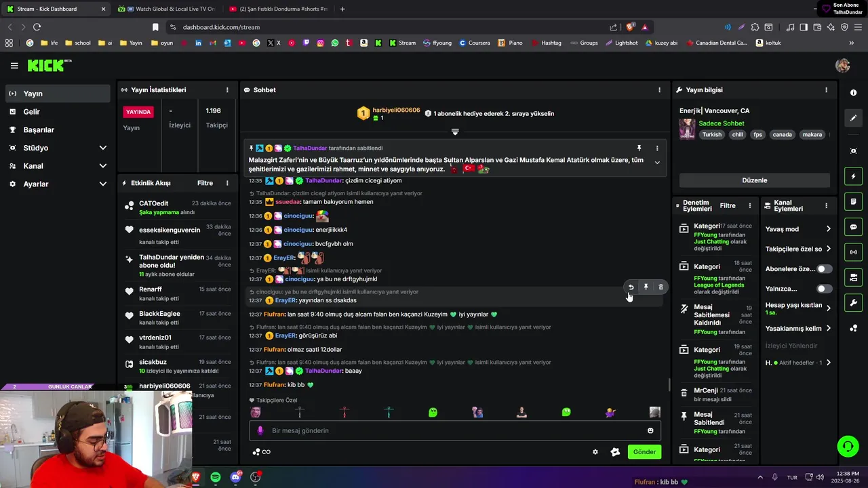868x488 pixels.
Task: Pin the hovered chat message
Action: (x=646, y=287)
